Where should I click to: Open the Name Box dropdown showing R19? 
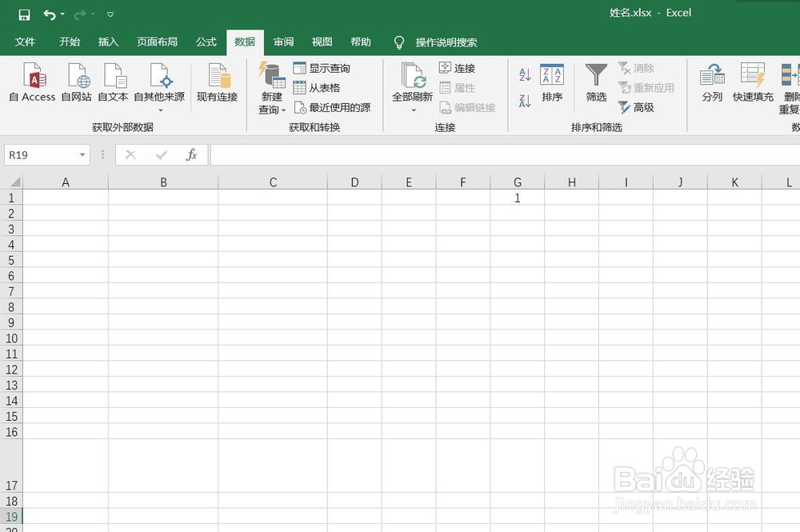pyautogui.click(x=81, y=154)
